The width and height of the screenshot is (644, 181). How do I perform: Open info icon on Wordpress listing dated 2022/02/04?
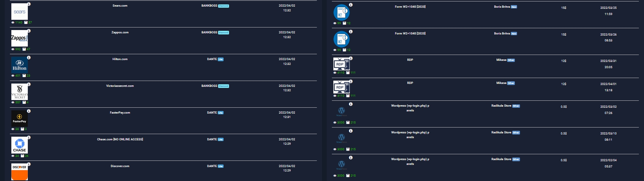click(x=351, y=158)
